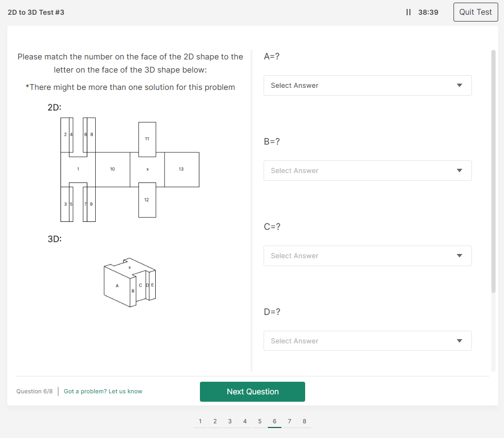504x438 pixels.
Task: Go to question 7
Action: click(x=289, y=421)
